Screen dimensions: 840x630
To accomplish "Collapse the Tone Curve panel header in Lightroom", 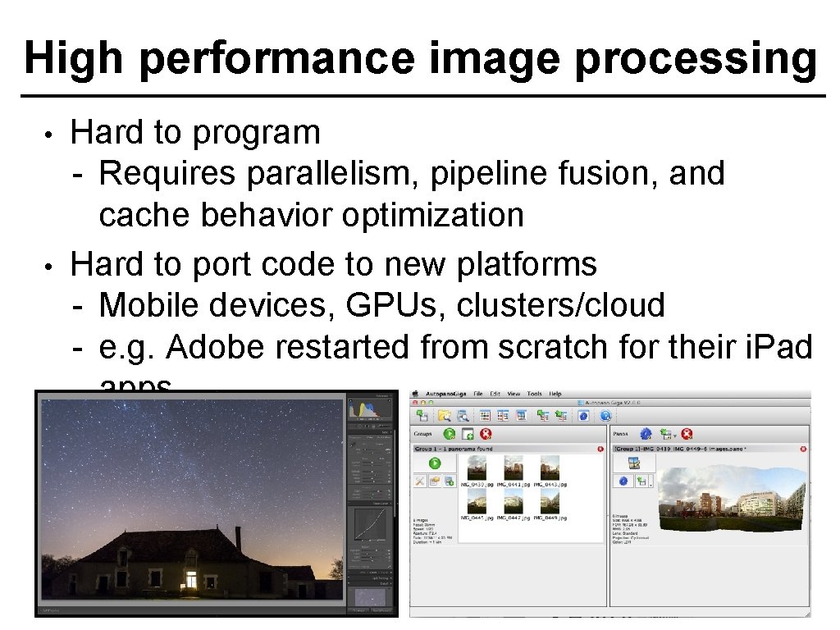I will pos(370,504).
